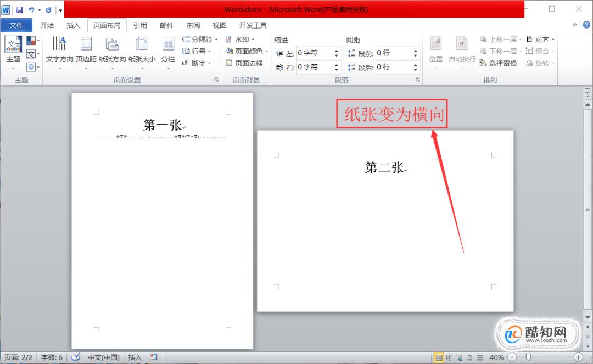Viewport: 593px width, 364px height.
Task: Select Outline view button
Action: (469, 357)
